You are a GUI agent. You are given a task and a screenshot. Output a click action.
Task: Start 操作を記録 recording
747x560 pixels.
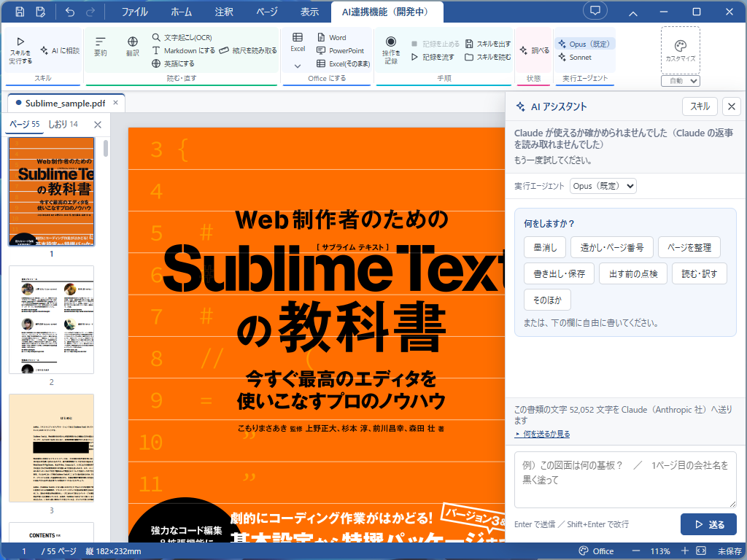(391, 50)
